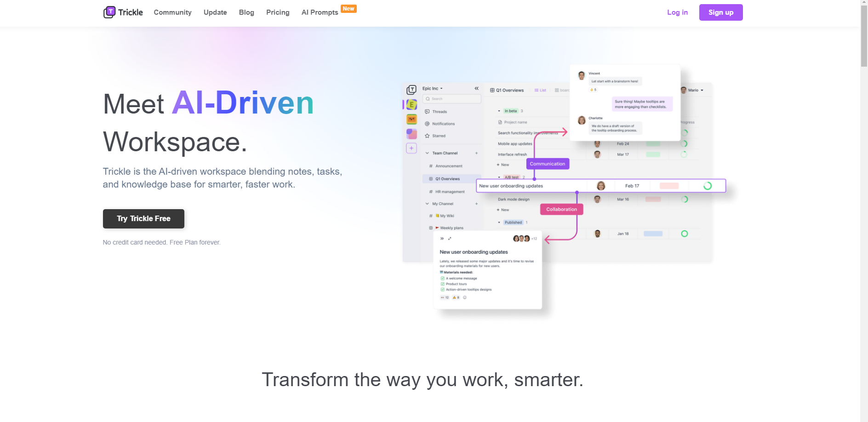Click the double-arrow icon in the onboarding card

442,239
